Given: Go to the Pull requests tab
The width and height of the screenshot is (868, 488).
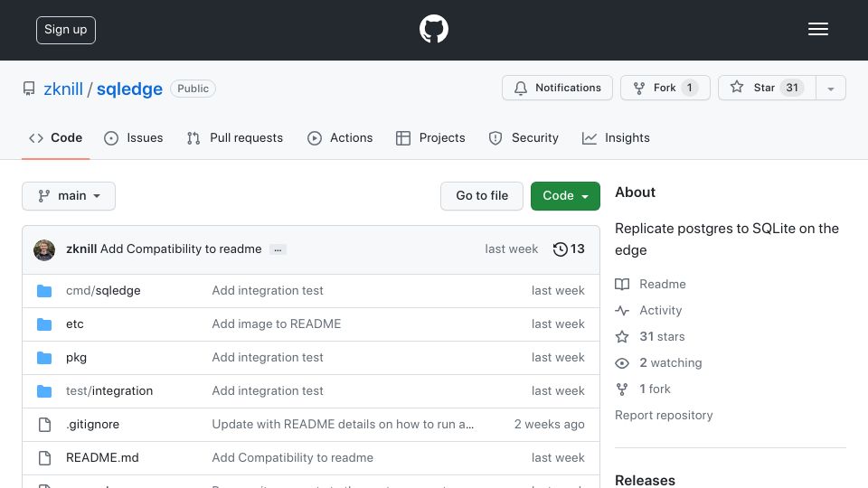Looking at the screenshot, I should point(235,137).
